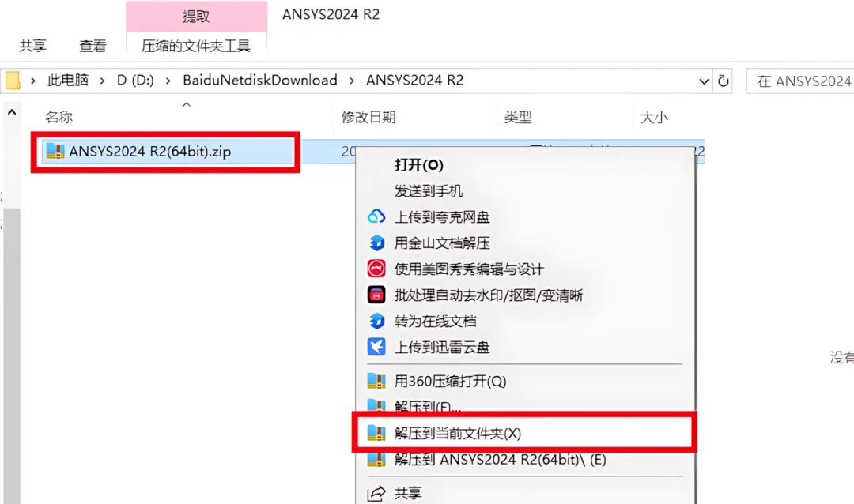Image resolution: width=854 pixels, height=504 pixels.
Task: Expand the address bar history dropdown
Action: 704,81
